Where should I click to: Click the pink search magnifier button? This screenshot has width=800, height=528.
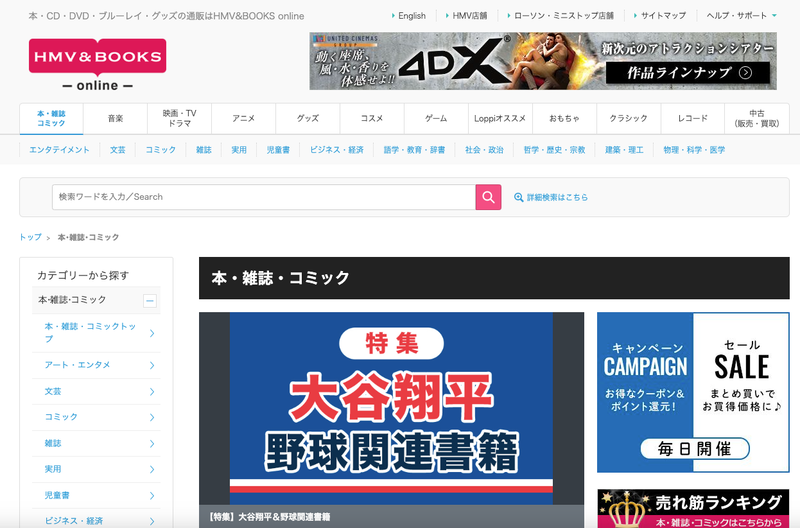pos(488,197)
